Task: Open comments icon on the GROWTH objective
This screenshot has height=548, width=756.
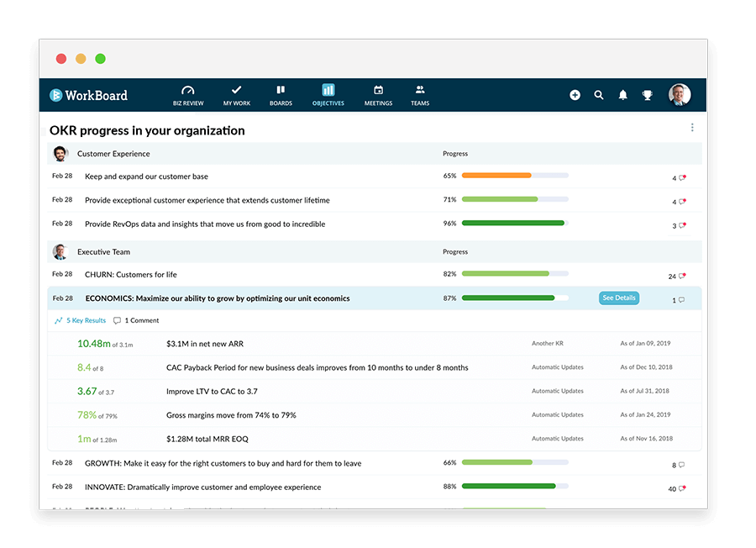Action: coord(681,464)
